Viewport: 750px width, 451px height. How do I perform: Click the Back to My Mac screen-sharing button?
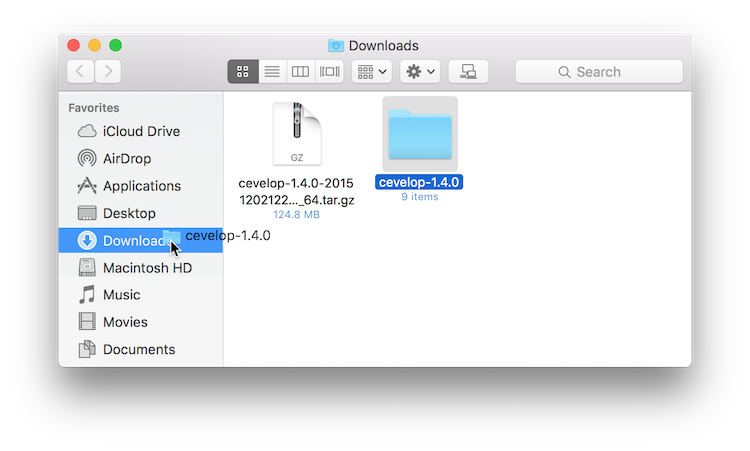468,72
